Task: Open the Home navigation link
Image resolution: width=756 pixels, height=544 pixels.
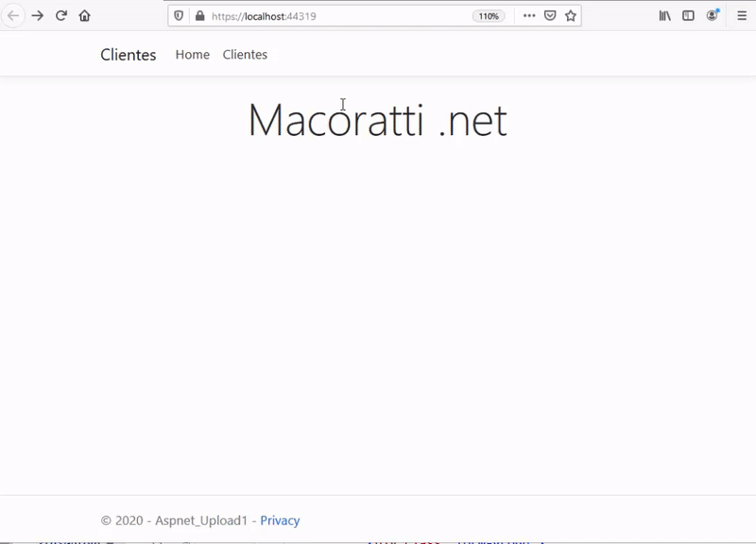Action: pyautogui.click(x=193, y=55)
